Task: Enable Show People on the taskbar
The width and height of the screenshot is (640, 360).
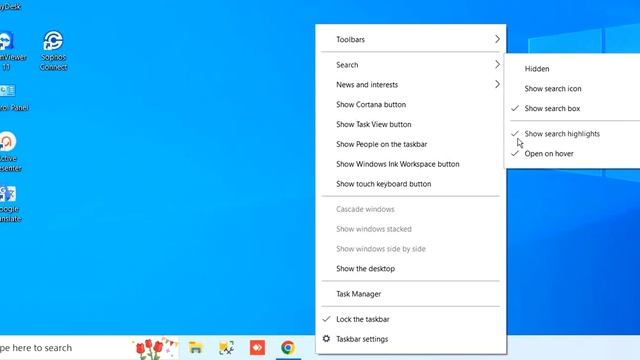Action: [411, 144]
